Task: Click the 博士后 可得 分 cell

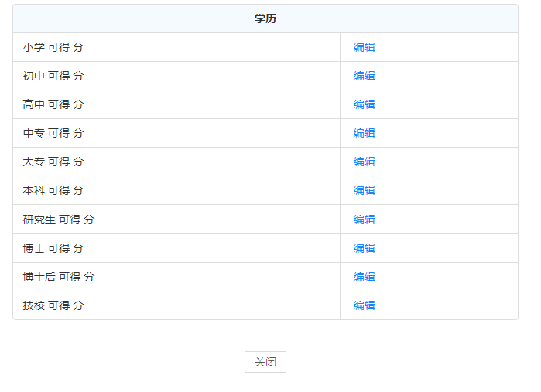Action: click(x=59, y=277)
